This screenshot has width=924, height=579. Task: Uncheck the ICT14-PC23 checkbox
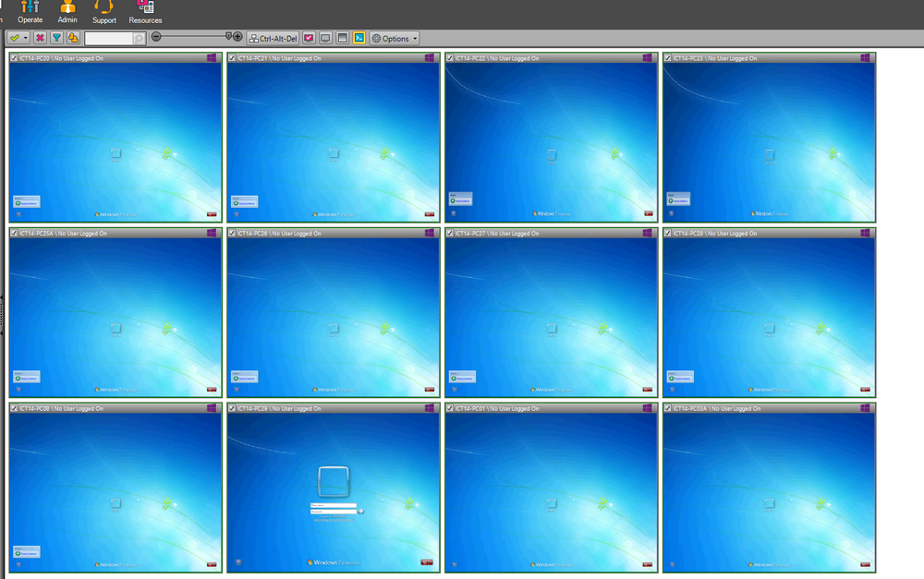(668, 58)
